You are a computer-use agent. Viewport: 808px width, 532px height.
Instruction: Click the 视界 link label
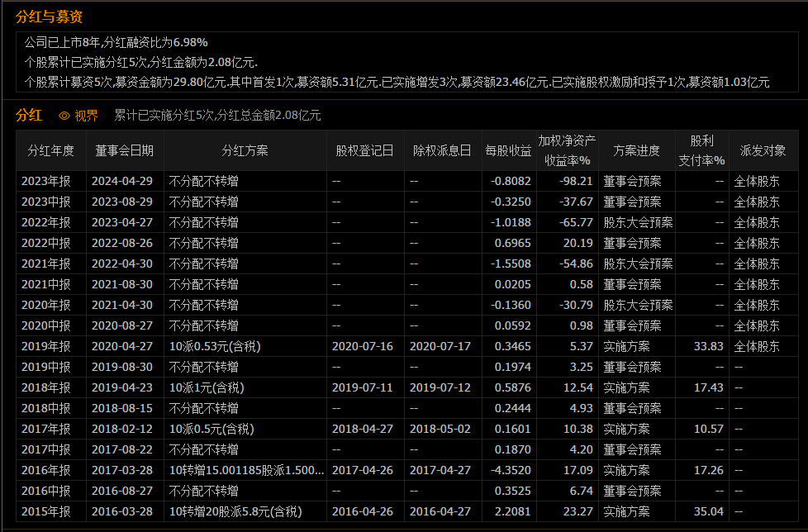pyautogui.click(x=86, y=116)
